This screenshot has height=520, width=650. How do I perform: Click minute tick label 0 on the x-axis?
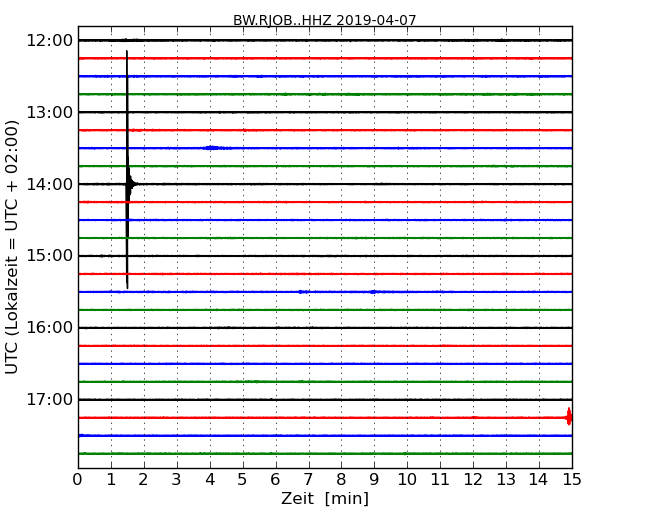(x=78, y=479)
